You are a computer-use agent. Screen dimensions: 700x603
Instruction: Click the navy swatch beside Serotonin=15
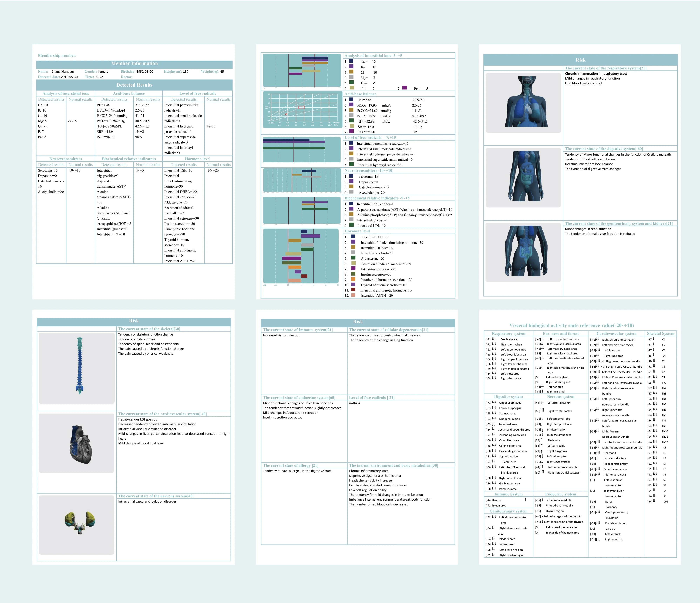tap(351, 176)
